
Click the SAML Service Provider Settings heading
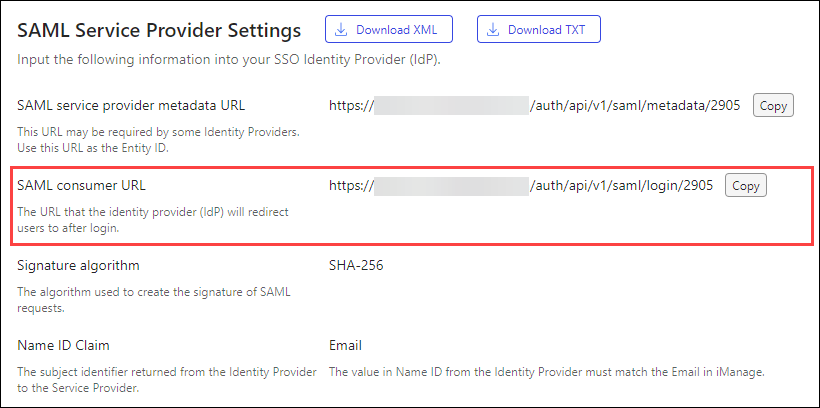pos(159,30)
